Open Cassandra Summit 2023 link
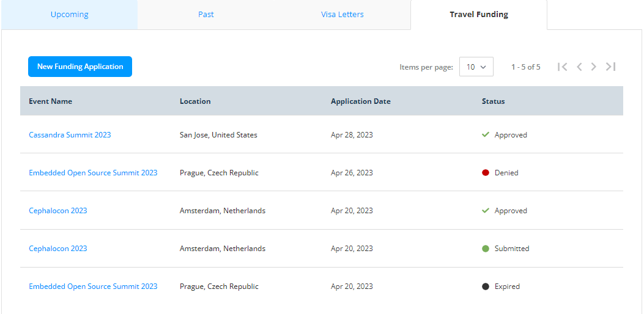The height and width of the screenshot is (314, 644). (x=70, y=135)
